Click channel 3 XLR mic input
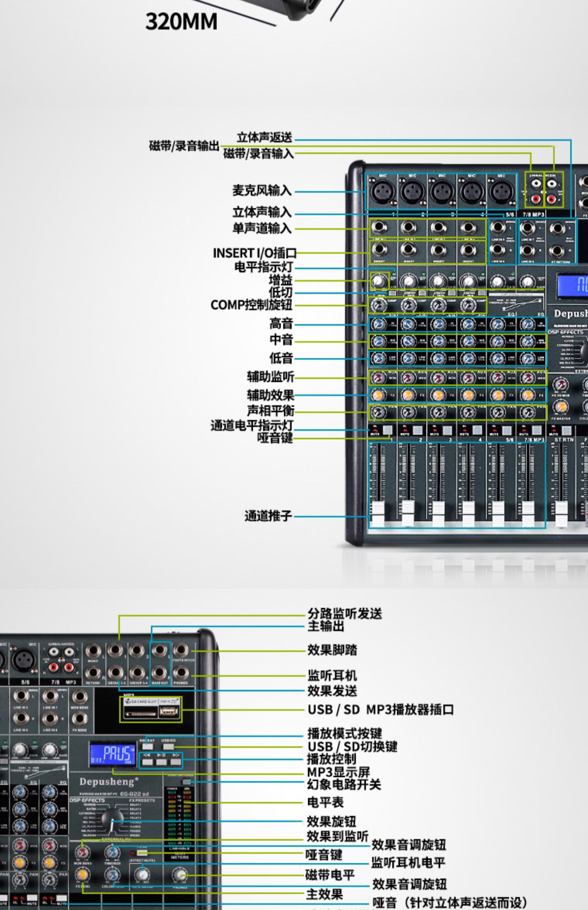The width and height of the screenshot is (588, 910). click(442, 192)
